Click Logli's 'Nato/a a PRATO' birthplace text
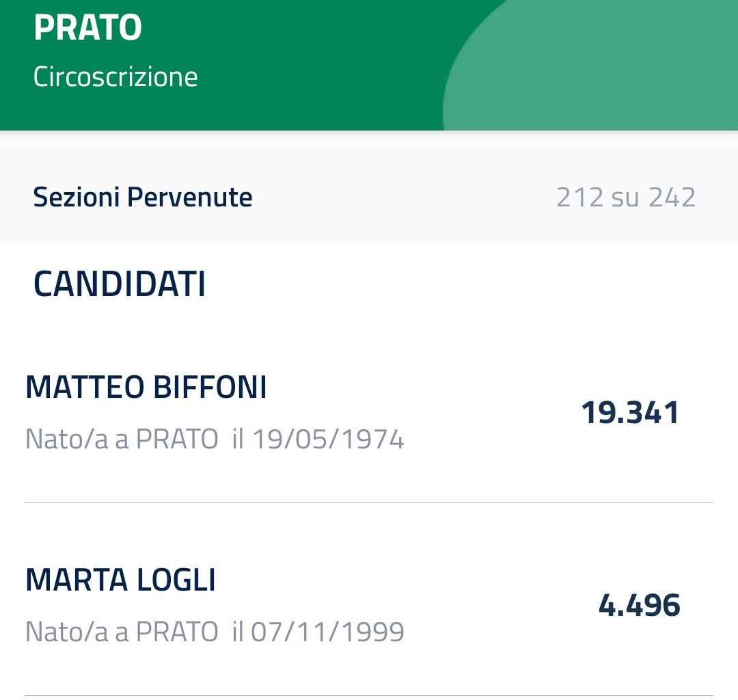 coord(122,632)
